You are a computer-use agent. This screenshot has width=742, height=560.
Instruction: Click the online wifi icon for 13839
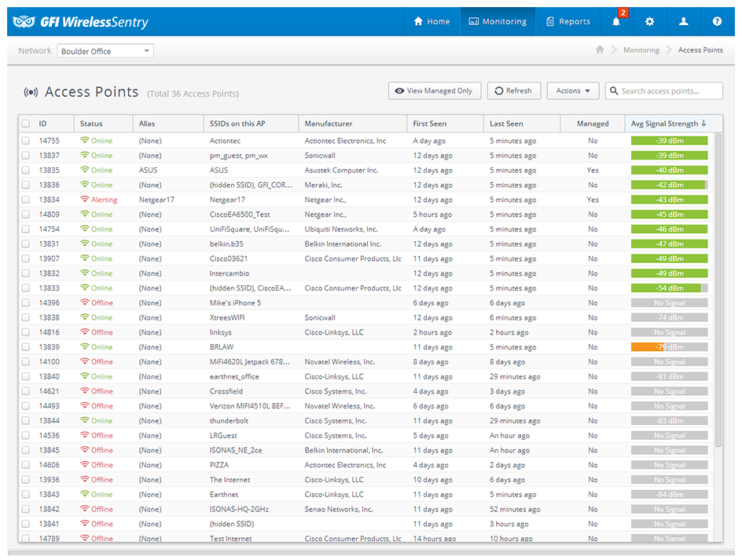pos(85,346)
